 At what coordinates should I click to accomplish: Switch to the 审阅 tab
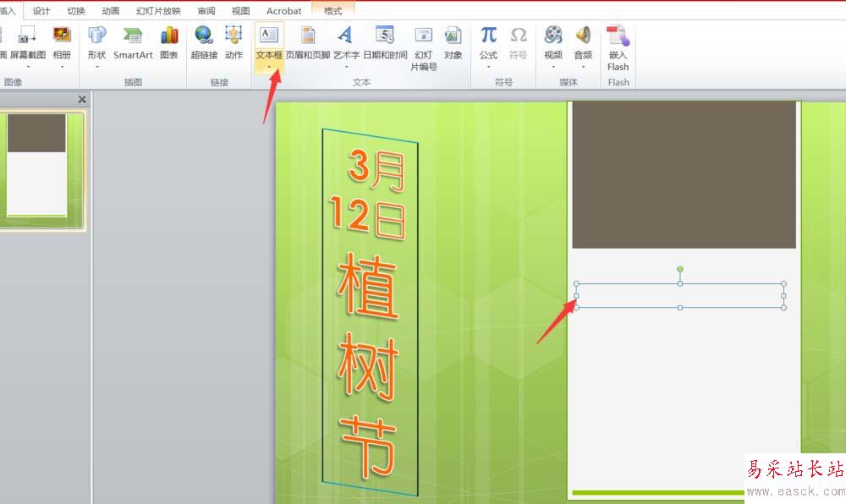pos(206,11)
